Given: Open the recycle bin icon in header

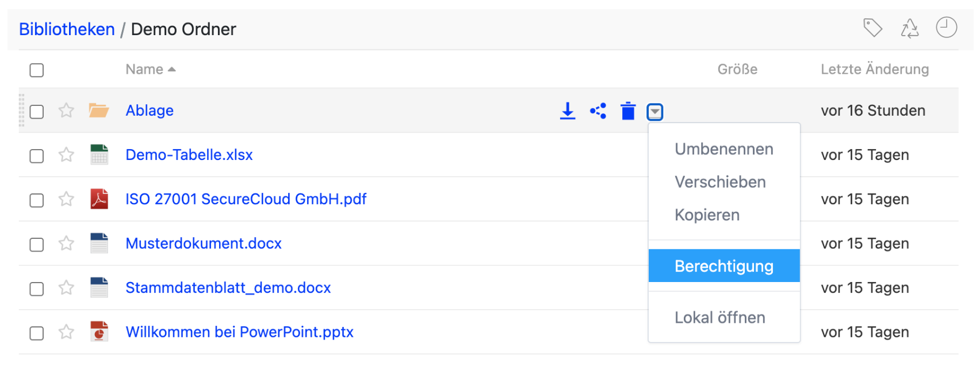Looking at the screenshot, I should coord(909,28).
